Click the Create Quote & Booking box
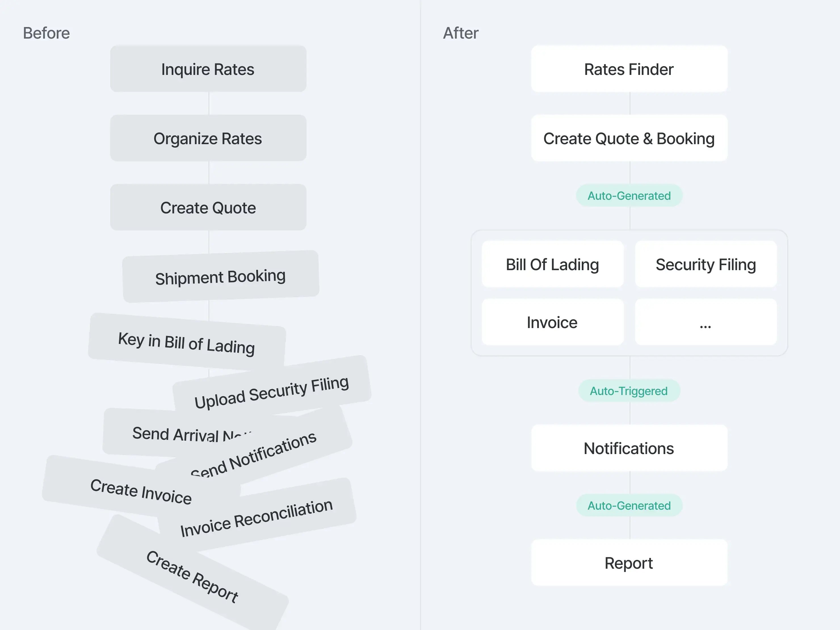This screenshot has height=630, width=840. (x=629, y=138)
